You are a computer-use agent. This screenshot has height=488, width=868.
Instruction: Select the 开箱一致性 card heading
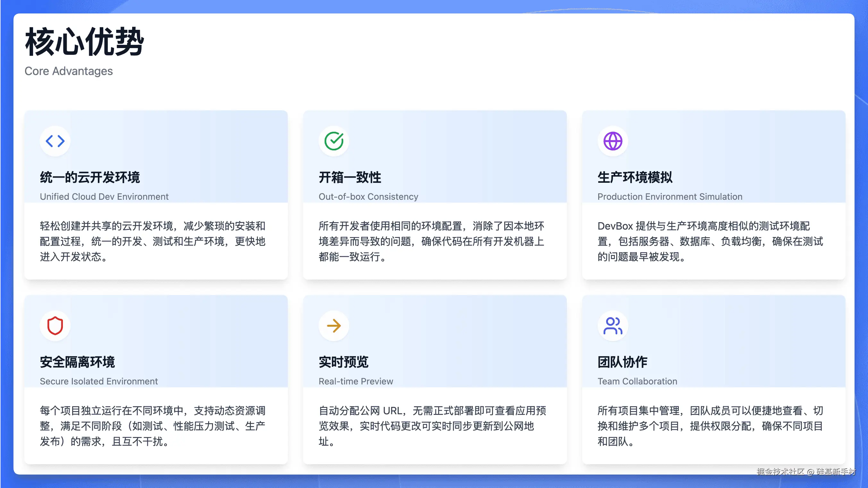coord(350,178)
